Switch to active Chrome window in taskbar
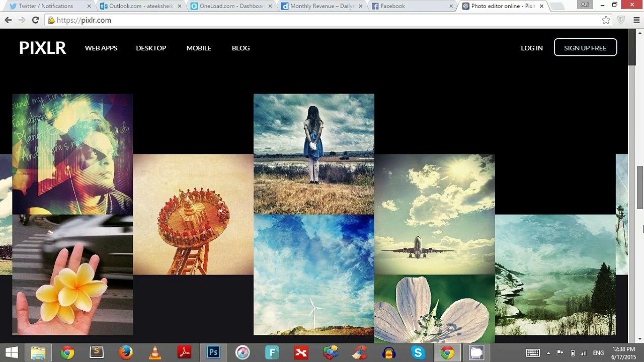Viewport: 644px width, 362px height. pyautogui.click(x=447, y=352)
